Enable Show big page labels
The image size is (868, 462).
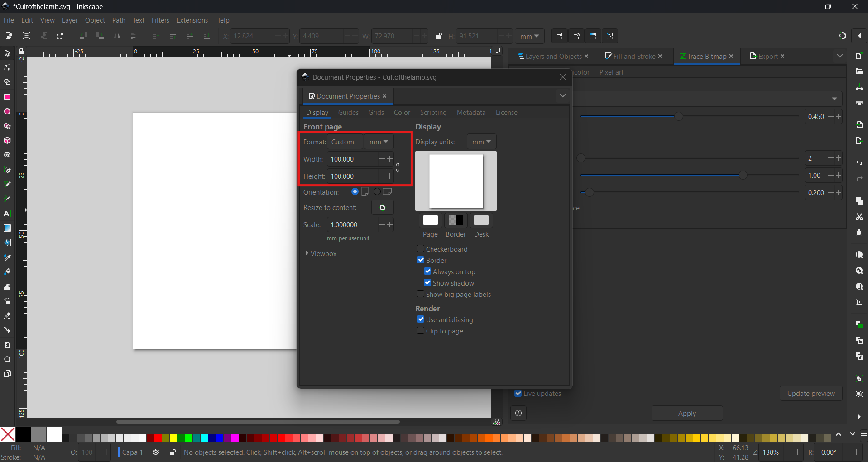coord(421,294)
